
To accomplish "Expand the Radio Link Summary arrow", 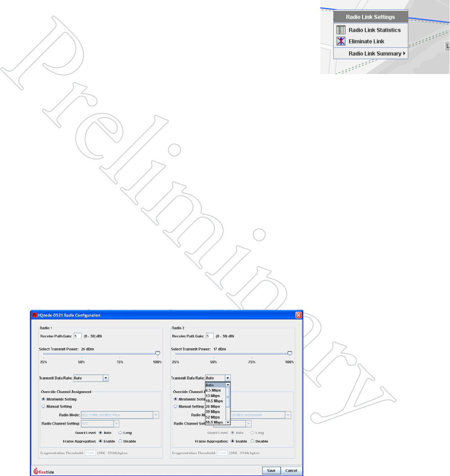I will 404,53.
